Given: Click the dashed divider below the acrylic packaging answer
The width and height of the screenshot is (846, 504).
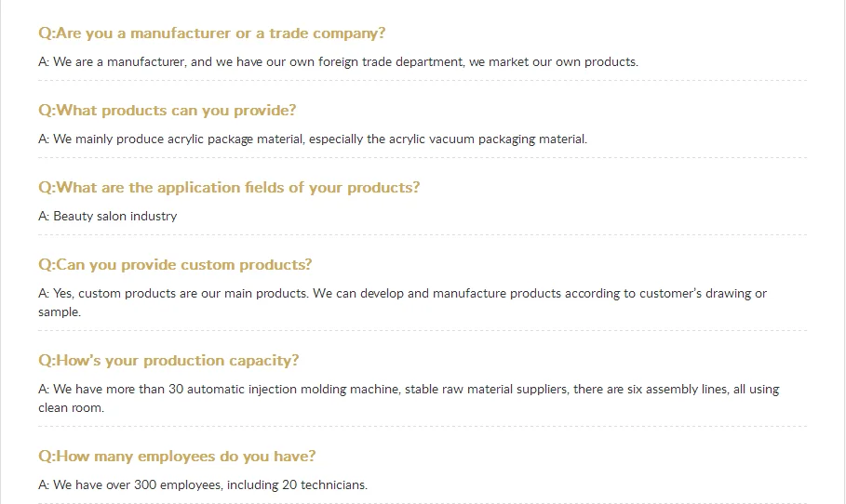Looking at the screenshot, I should pos(423,158).
